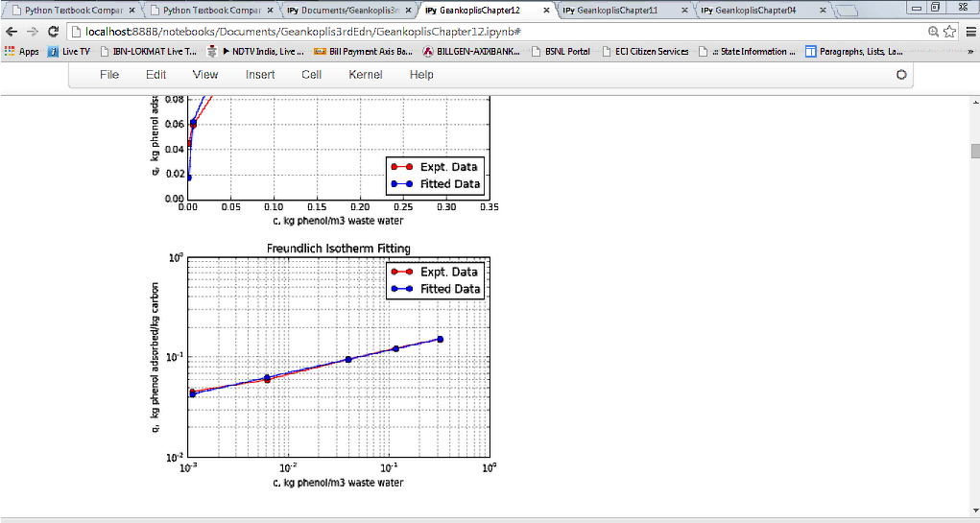The width and height of the screenshot is (980, 523).
Task: Show more bookmarks via overflow chevron
Action: click(968, 52)
